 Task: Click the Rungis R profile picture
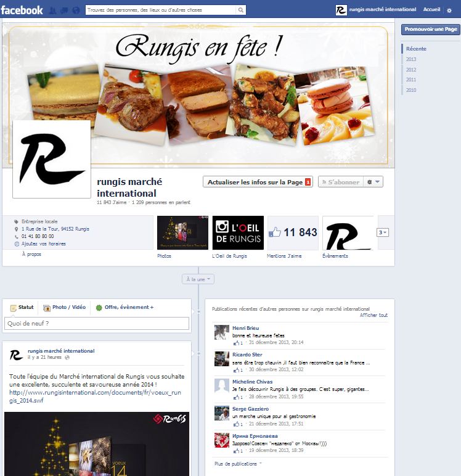pyautogui.click(x=52, y=159)
